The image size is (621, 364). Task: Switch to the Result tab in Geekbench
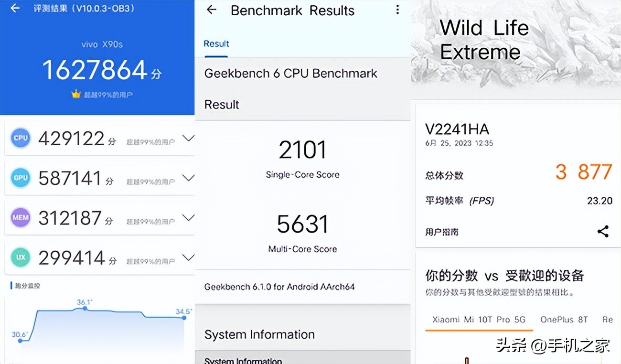216,43
